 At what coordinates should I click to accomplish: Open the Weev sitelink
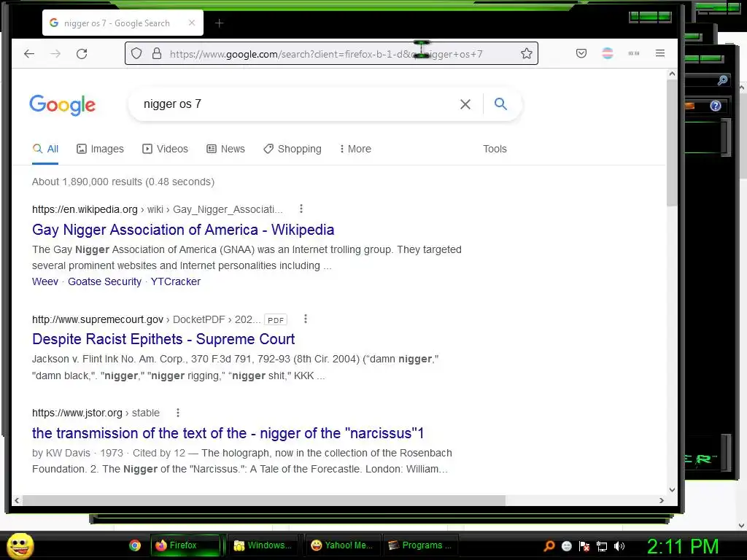tap(45, 281)
